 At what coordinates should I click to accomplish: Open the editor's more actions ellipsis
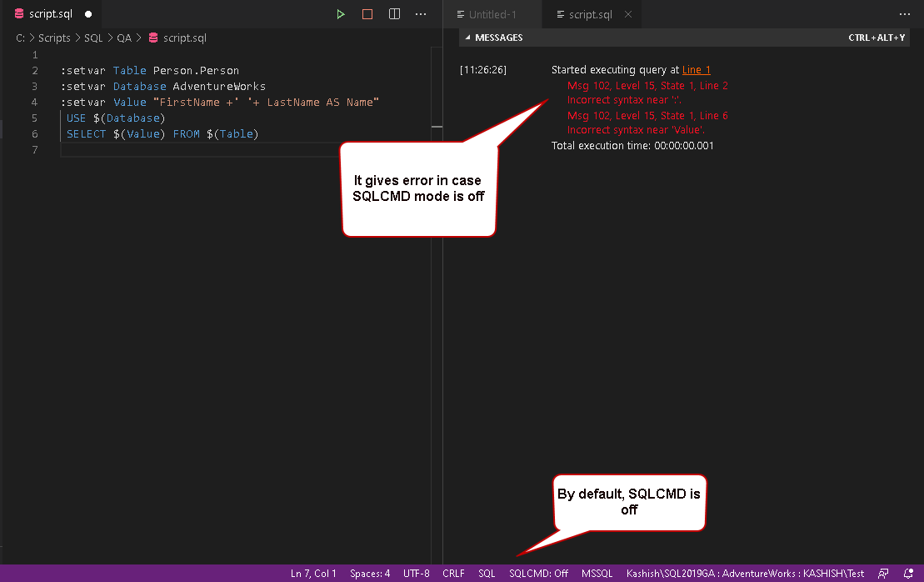pyautogui.click(x=421, y=14)
